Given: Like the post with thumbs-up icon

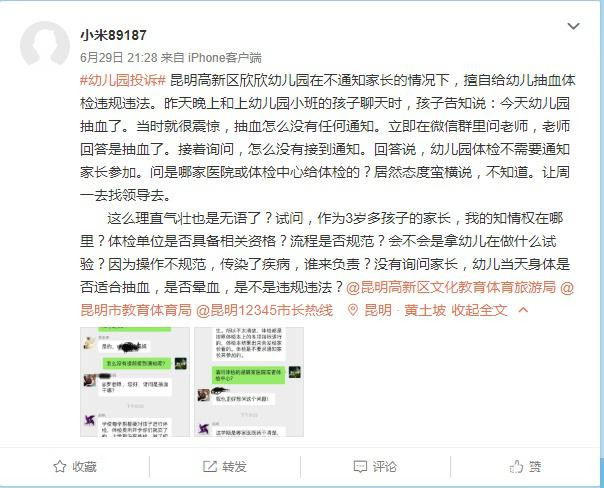Looking at the screenshot, I should (516, 467).
